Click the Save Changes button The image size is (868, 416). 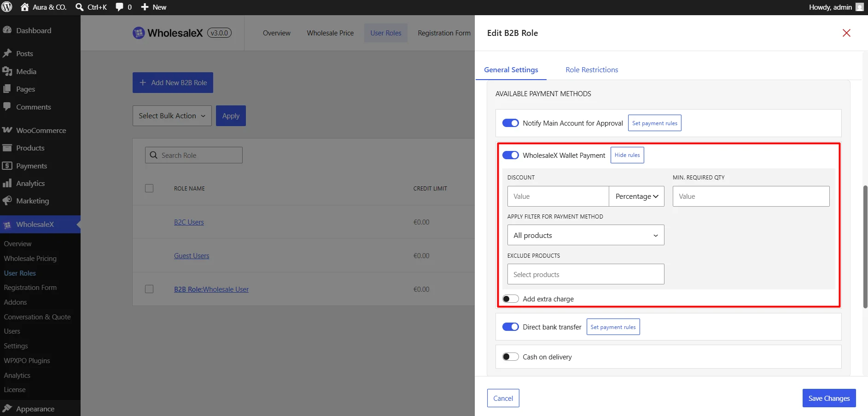(x=829, y=398)
